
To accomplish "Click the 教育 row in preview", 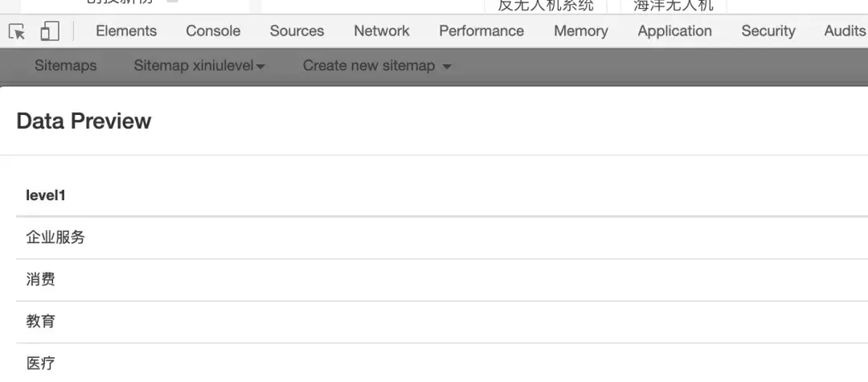I will [442, 322].
